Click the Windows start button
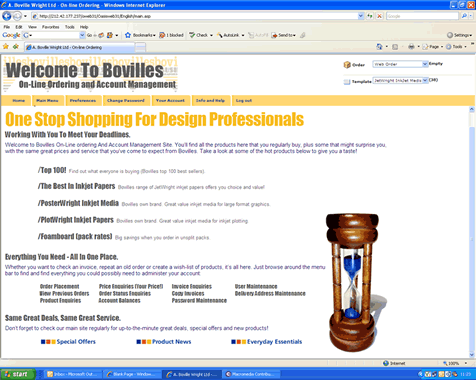Image resolution: width=476 pixels, height=380 pixels. coord(18,374)
